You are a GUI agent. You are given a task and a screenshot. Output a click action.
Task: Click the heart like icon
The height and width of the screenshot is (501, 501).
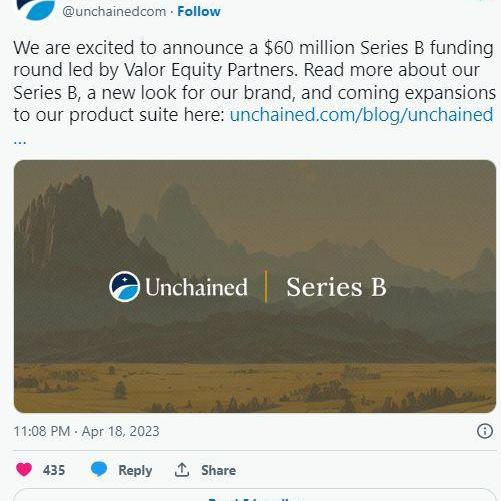click(24, 469)
